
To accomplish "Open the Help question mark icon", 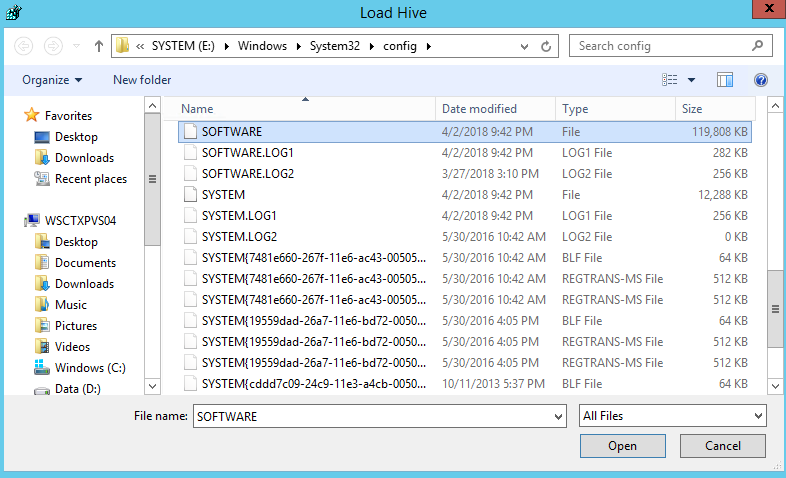I will (760, 80).
